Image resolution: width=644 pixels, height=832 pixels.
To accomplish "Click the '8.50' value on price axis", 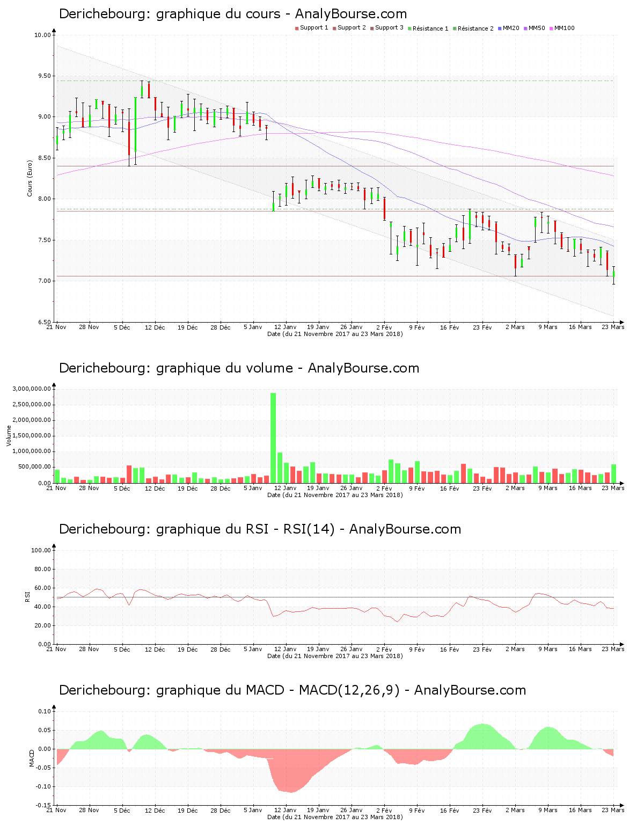I will pos(44,158).
